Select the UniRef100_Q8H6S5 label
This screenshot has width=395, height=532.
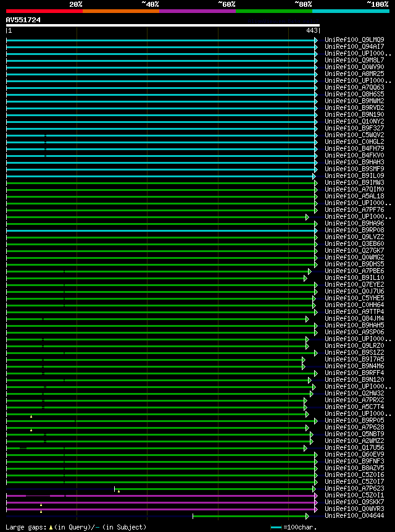(x=354, y=95)
